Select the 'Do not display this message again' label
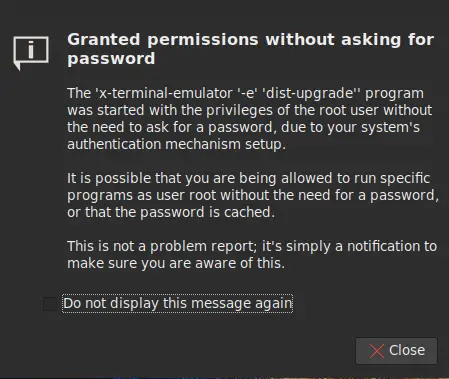This screenshot has height=379, width=449. click(x=178, y=304)
